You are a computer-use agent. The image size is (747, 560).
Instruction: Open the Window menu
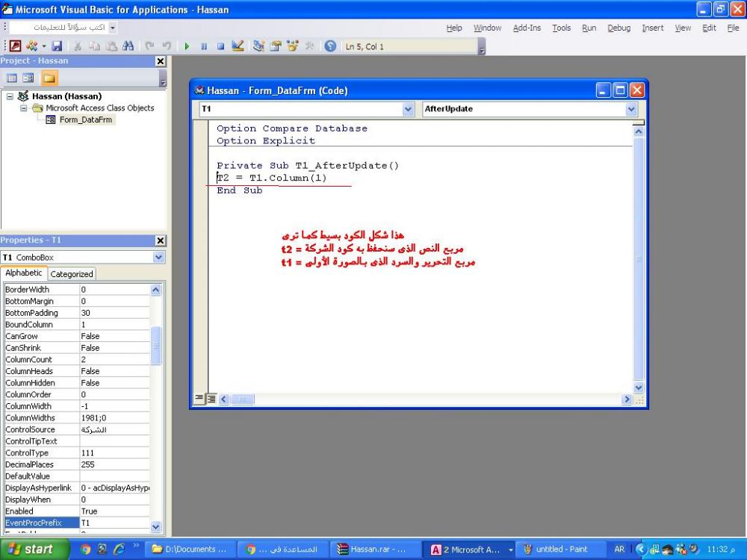coord(487,28)
